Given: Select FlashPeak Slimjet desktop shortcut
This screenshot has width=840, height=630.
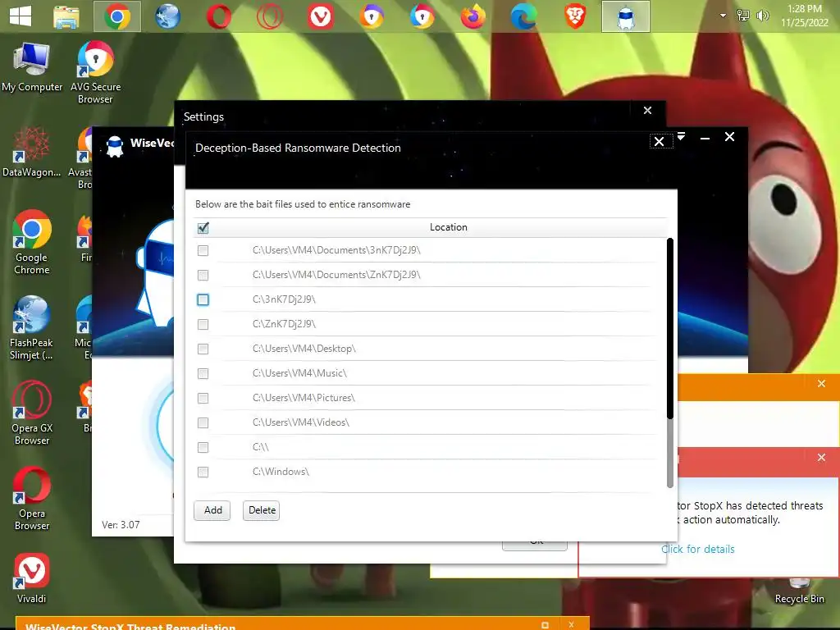Looking at the screenshot, I should coord(32,327).
